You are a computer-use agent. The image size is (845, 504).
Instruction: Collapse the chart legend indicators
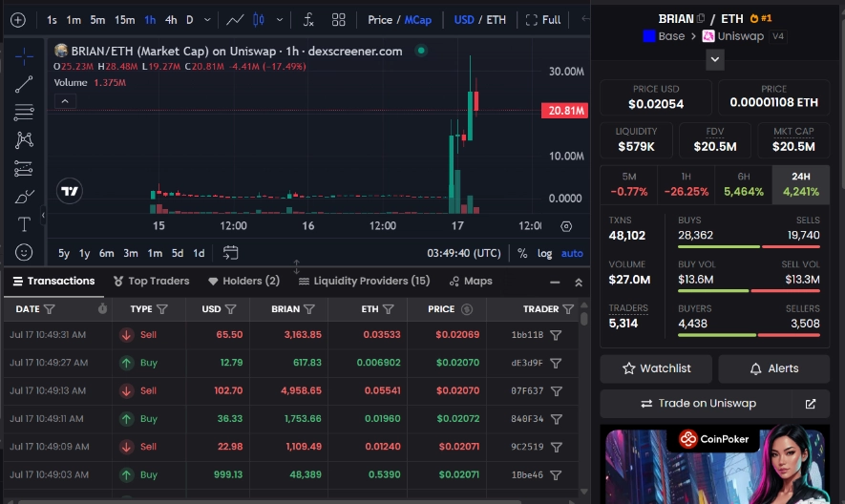pyautogui.click(x=65, y=101)
